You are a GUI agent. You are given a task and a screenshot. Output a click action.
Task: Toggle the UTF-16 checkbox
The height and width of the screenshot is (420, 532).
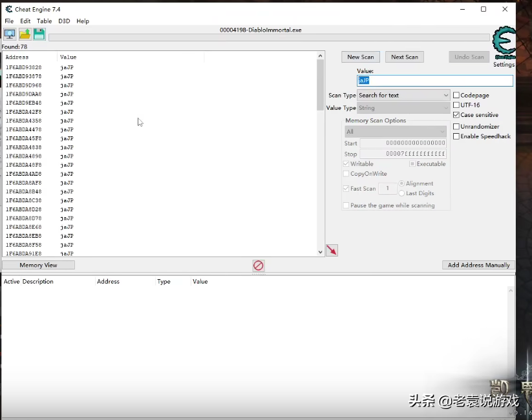pos(456,105)
